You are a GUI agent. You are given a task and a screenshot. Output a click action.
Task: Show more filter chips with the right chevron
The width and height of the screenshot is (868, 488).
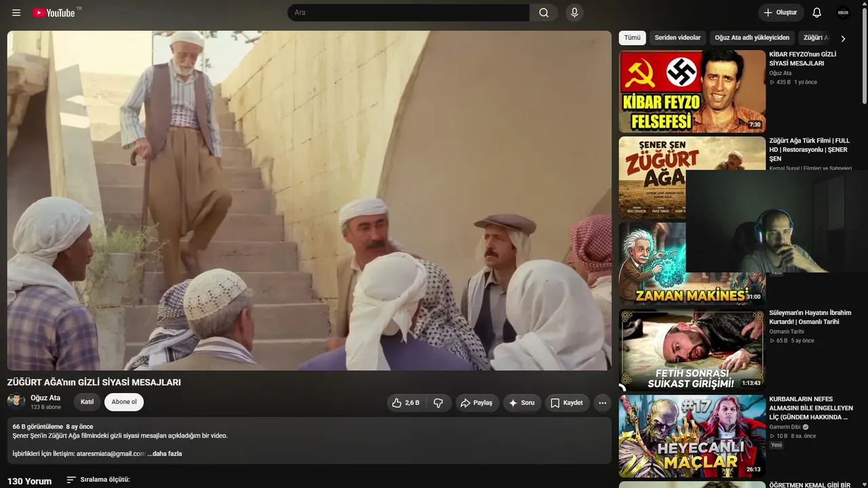pos(843,39)
